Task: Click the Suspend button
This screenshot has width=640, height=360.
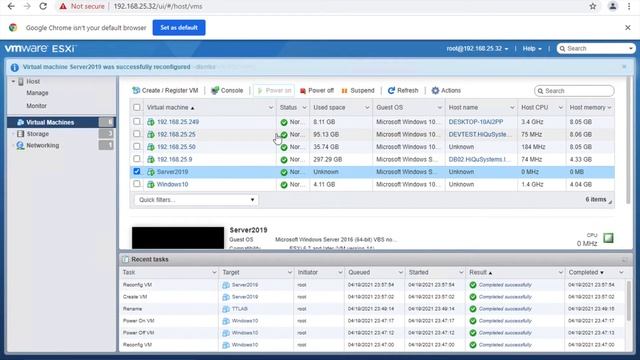Action: tap(358, 91)
